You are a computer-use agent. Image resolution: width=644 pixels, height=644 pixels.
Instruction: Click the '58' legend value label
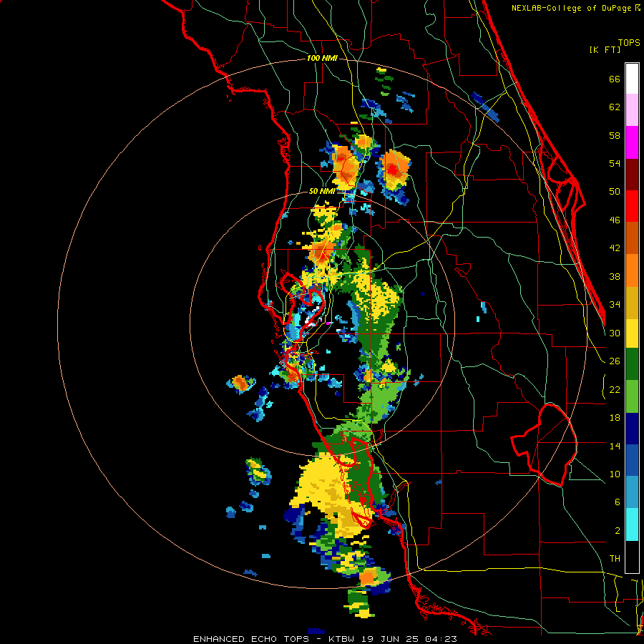pyautogui.click(x=615, y=135)
